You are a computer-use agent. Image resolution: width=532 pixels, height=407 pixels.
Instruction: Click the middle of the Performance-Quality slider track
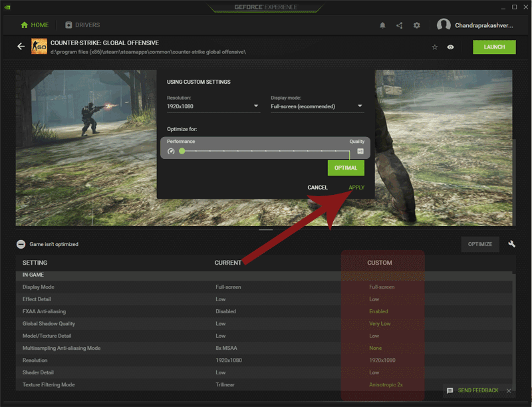click(265, 151)
